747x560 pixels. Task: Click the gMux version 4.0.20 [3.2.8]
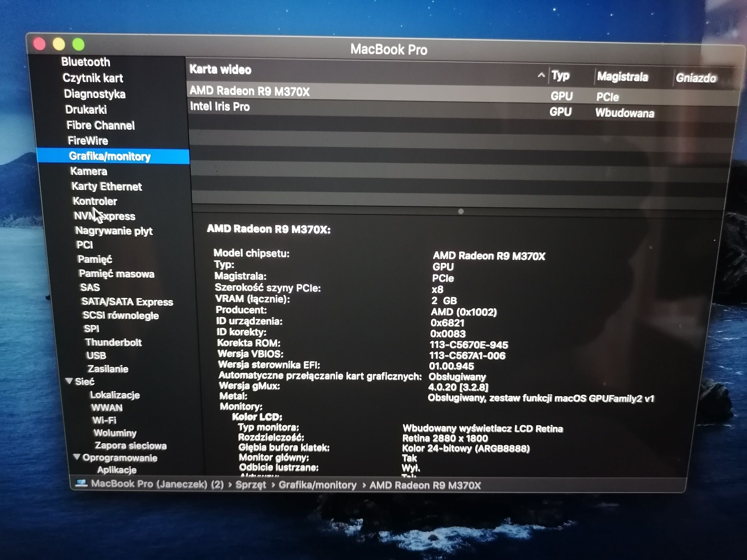click(x=458, y=388)
